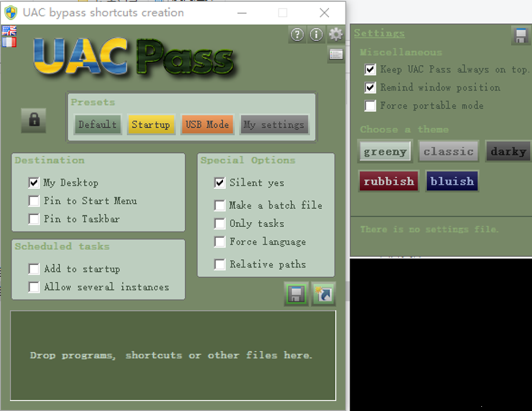
Task: Click the drop programs area
Action: 173,356
